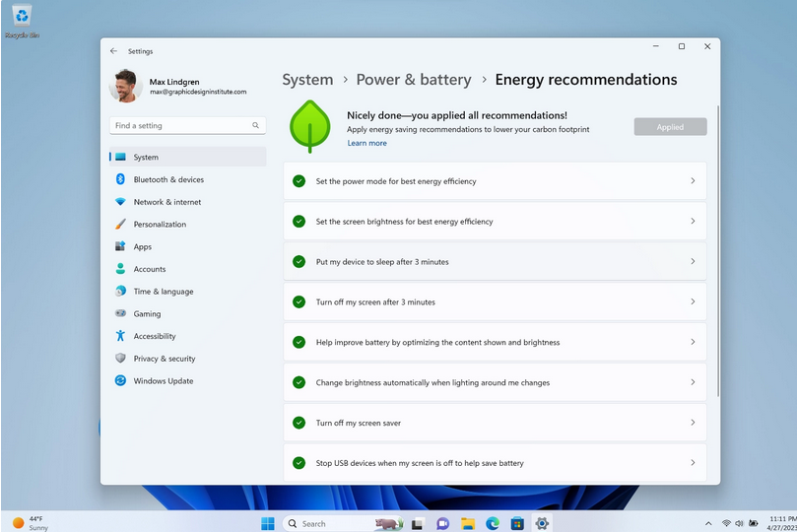Expand Help improve battery recommendation

(495, 342)
